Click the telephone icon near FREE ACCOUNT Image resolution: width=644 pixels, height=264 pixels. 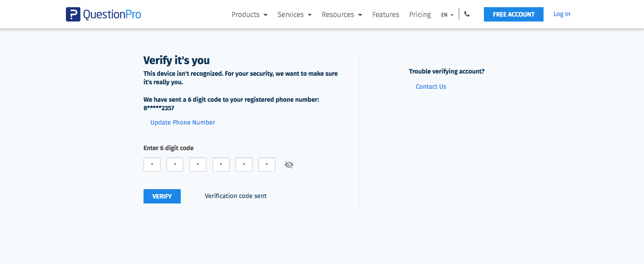[x=467, y=14]
